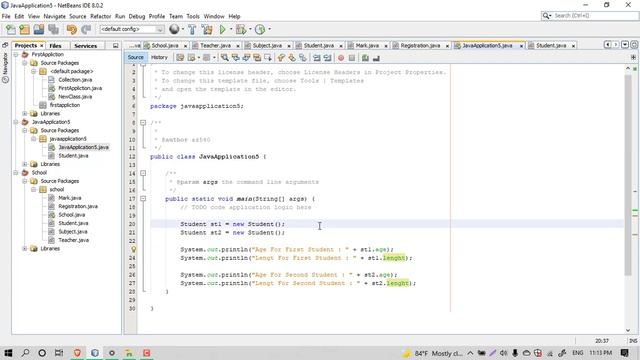Image resolution: width=640 pixels, height=360 pixels.
Task: Click the taskbar search magnifier icon
Action: coord(25,353)
